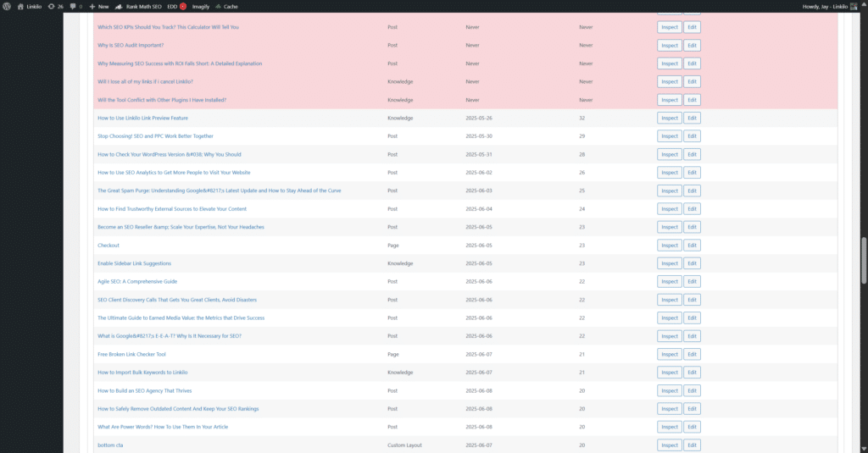Open 'SEO Client Discovery Calls' post
This screenshot has height=453, width=868.
point(177,300)
